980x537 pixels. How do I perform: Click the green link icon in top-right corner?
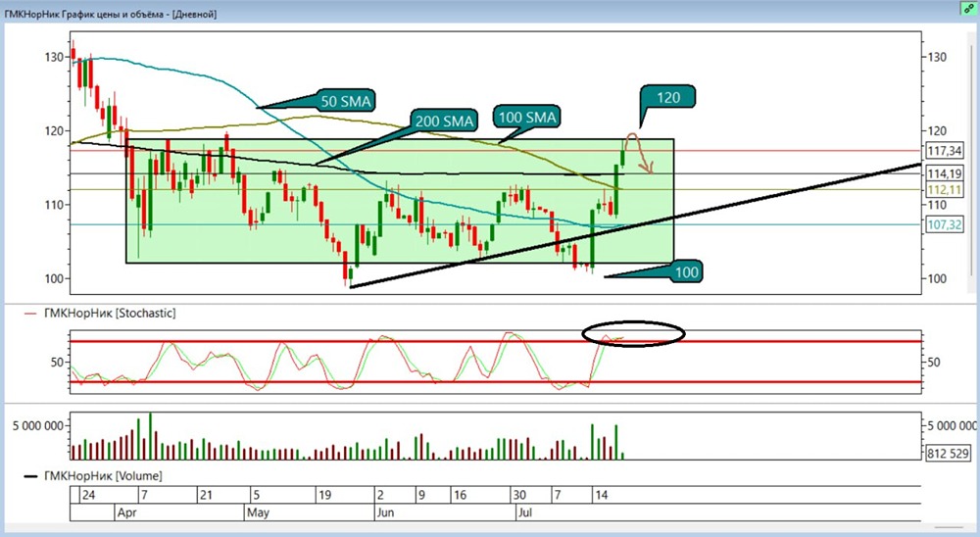coord(969,8)
